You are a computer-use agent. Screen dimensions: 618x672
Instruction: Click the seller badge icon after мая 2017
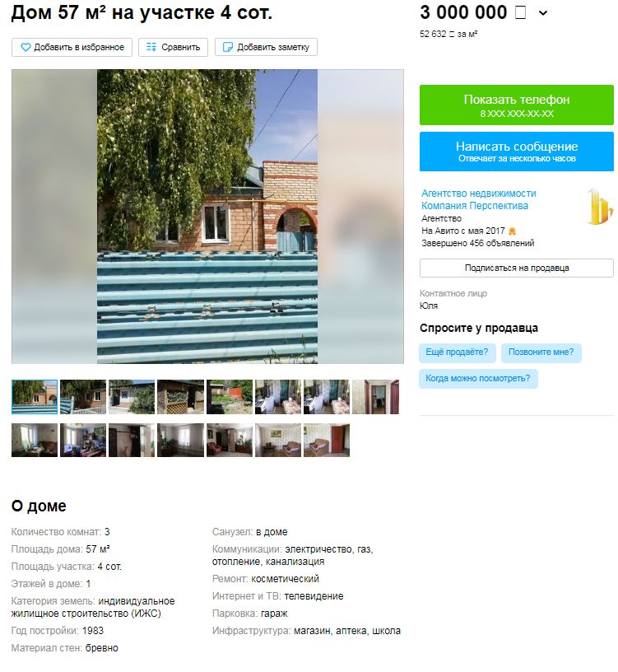point(512,231)
